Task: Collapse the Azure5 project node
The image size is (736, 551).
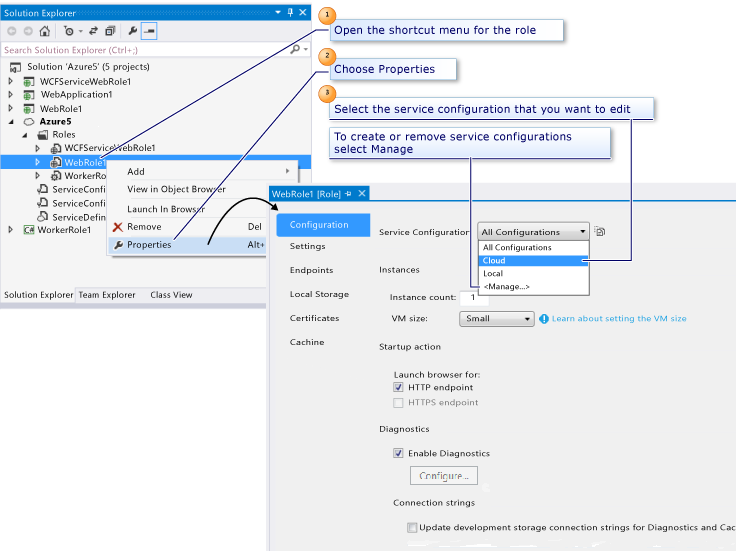Action: [11, 122]
